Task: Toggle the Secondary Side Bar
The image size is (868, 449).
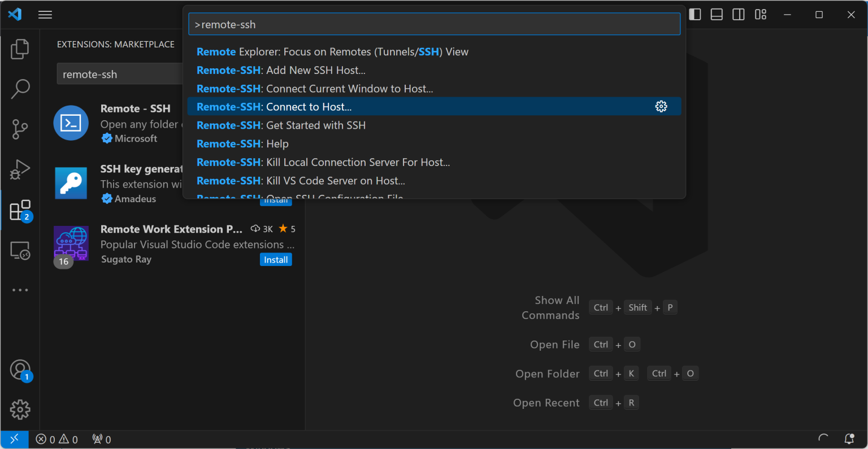Action: [x=738, y=14]
